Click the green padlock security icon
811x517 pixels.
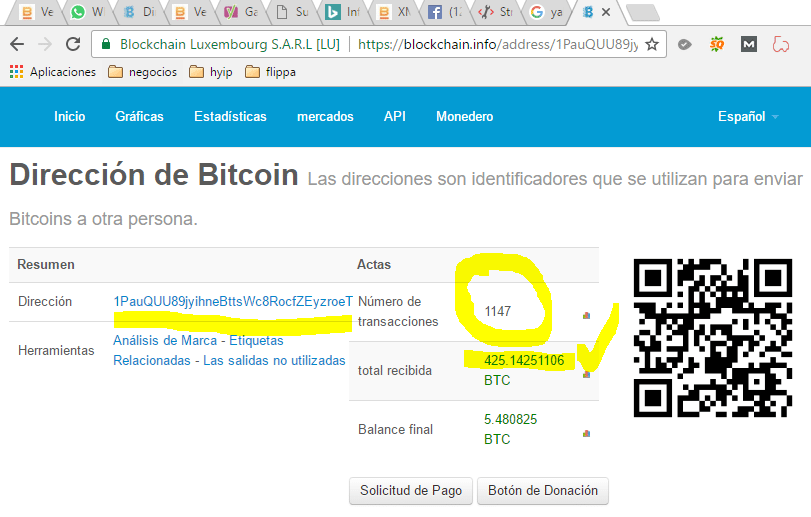(x=106, y=44)
